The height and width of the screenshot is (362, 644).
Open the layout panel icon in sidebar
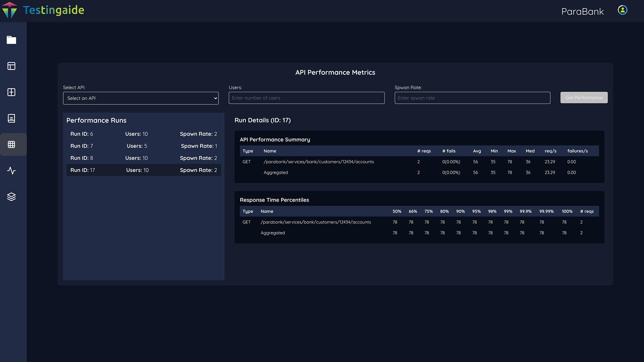point(11,66)
